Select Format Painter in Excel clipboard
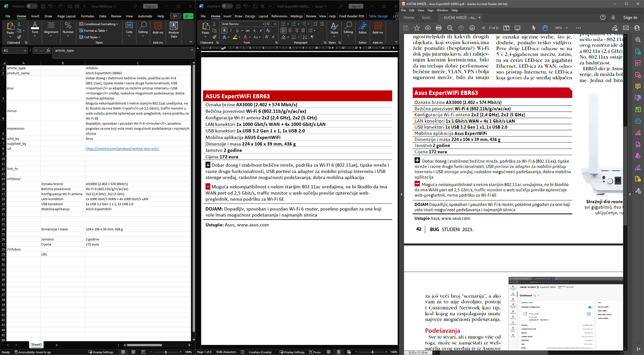 click(19, 37)
